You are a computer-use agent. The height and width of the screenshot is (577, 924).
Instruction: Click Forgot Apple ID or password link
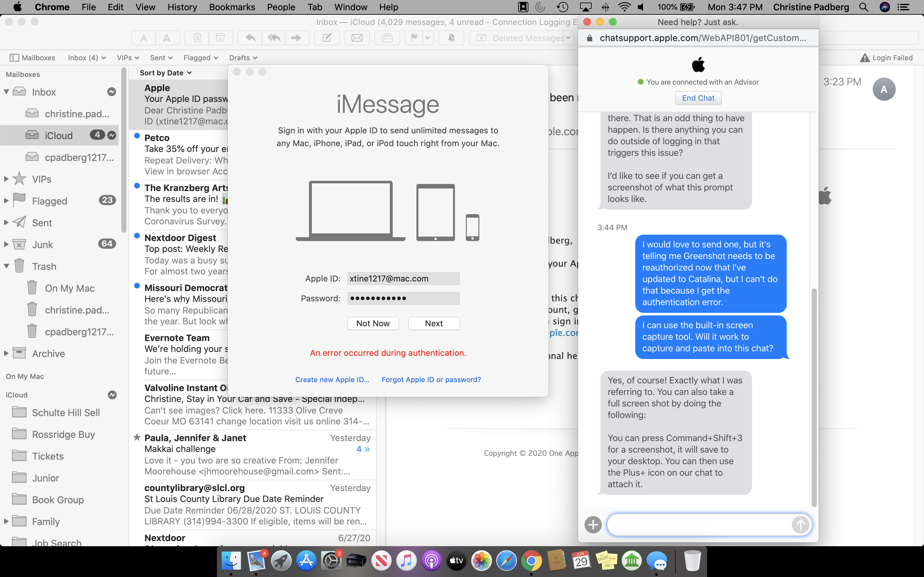coord(431,380)
